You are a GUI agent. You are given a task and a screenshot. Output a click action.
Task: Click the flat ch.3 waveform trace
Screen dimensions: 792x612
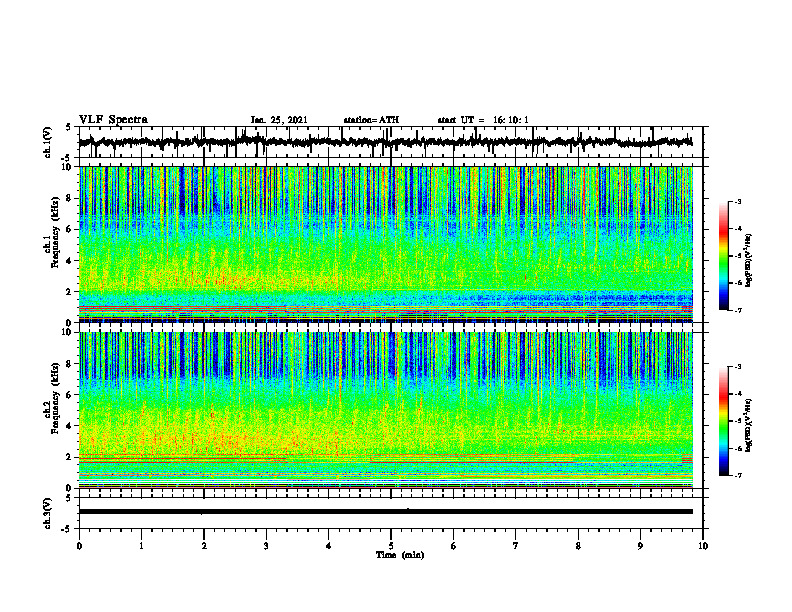385,512
